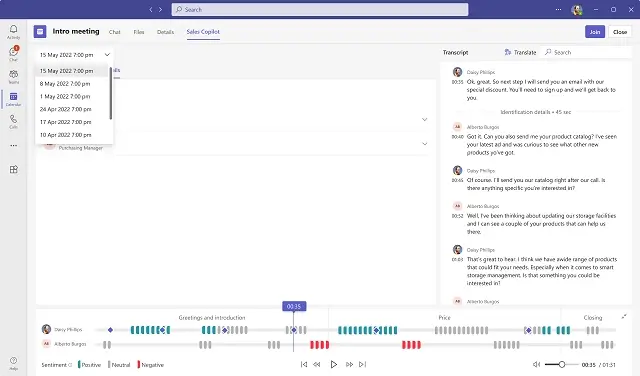Expand the timeline panel with diagonal arrow
The height and width of the screenshot is (376, 640).
[624, 316]
